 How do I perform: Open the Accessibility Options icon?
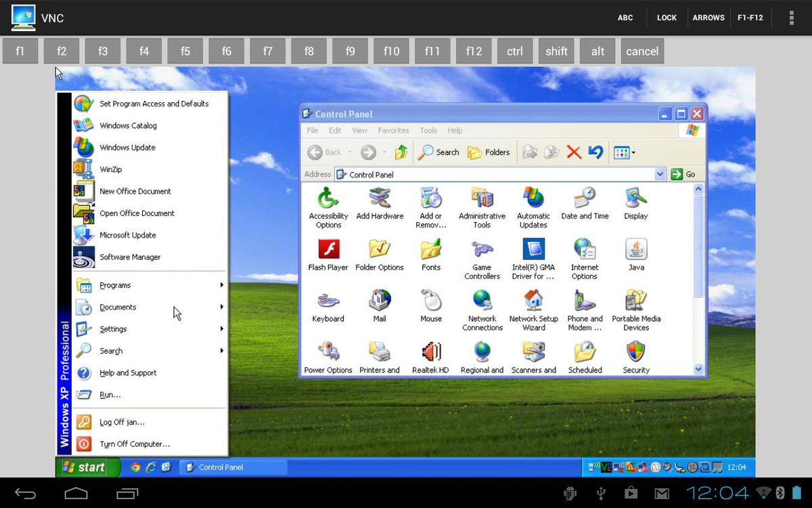[x=328, y=208]
